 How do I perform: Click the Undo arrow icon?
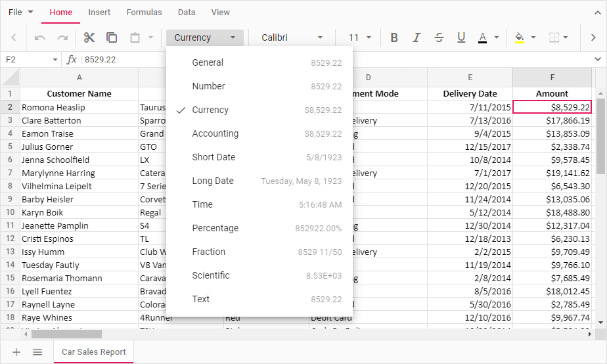40,37
